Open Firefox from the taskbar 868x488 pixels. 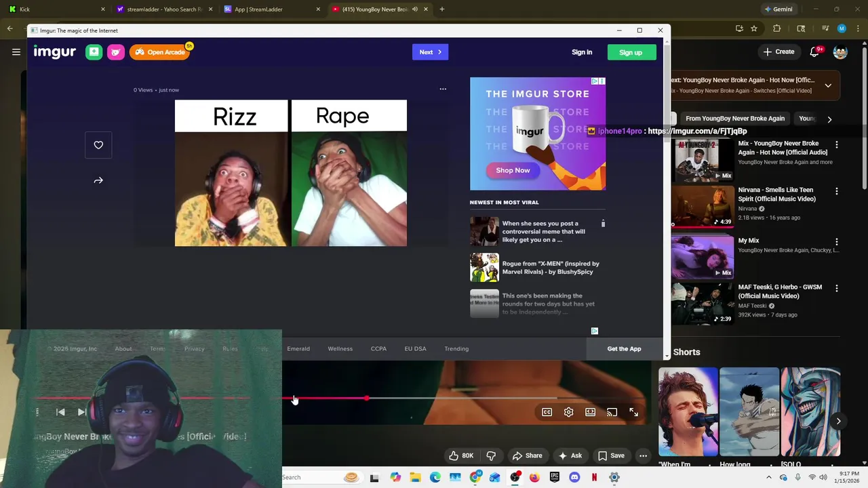pos(534,477)
